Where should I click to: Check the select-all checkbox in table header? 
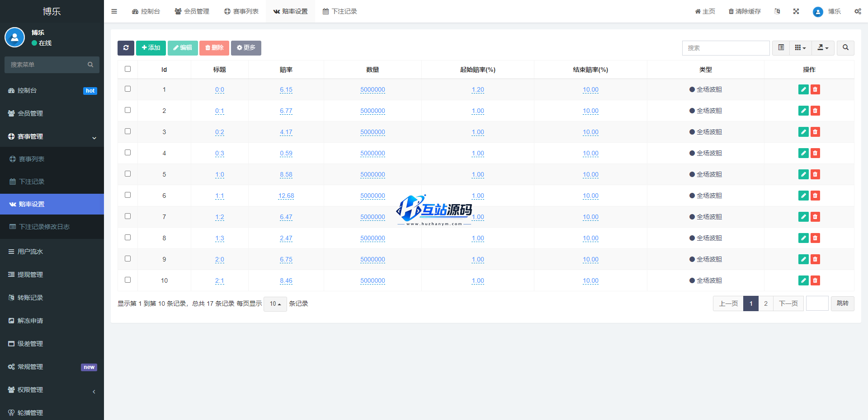click(x=127, y=69)
